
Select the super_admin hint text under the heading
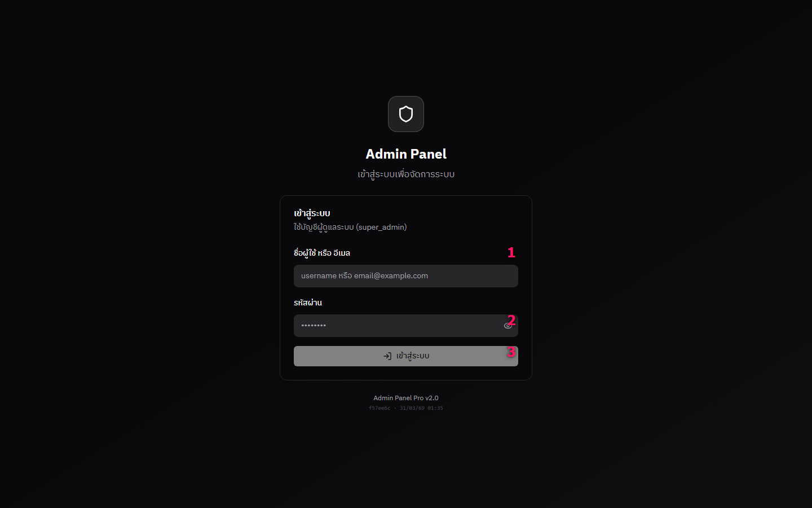pos(350,227)
